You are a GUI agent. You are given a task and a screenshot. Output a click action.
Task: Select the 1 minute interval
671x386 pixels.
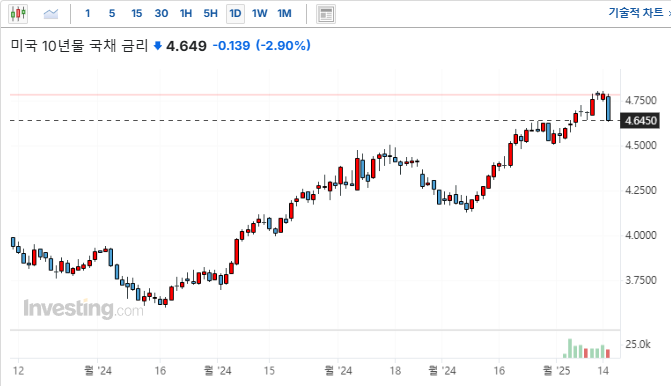click(x=88, y=14)
